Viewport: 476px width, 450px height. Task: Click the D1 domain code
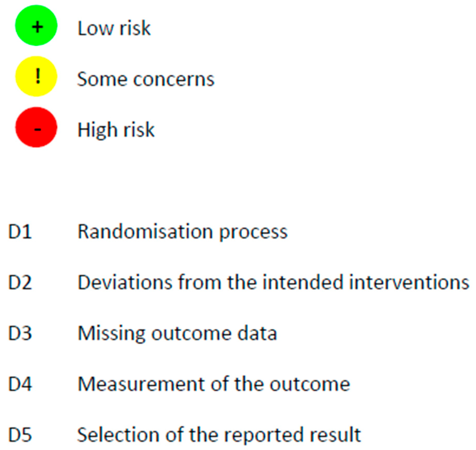20,231
